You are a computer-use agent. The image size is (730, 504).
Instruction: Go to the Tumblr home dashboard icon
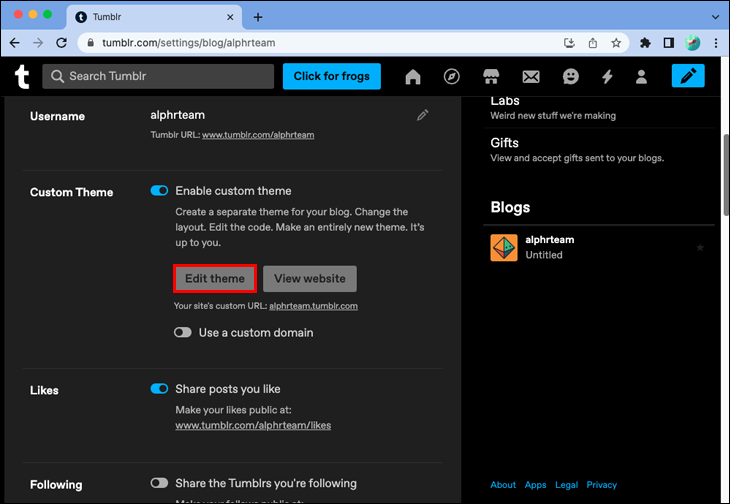413,77
